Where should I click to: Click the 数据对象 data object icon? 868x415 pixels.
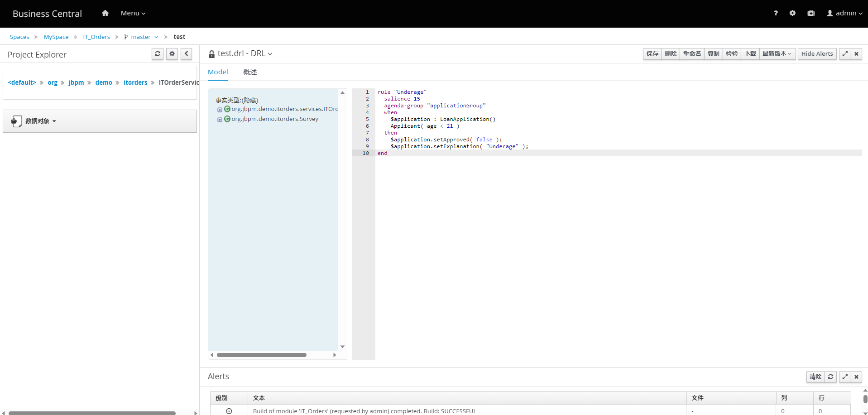click(x=16, y=121)
